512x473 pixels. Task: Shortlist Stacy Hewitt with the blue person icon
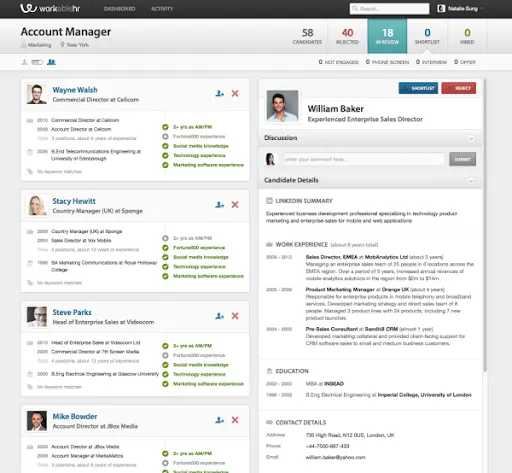click(219, 205)
